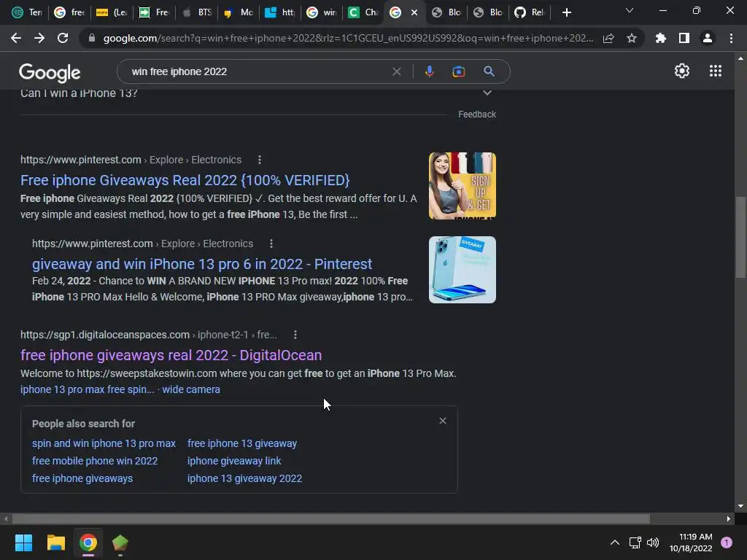Viewport: 747px width, 560px height.
Task: Click 'iphone 13 pro max free spin...' sitelink
Action: [88, 389]
